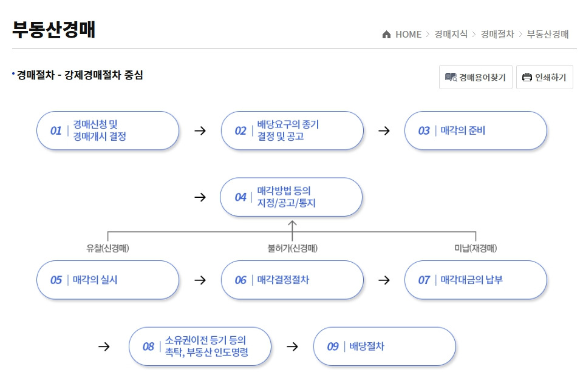This screenshot has width=583, height=392.
Task: Click the HOME house icon in breadcrumb
Action: [386, 35]
